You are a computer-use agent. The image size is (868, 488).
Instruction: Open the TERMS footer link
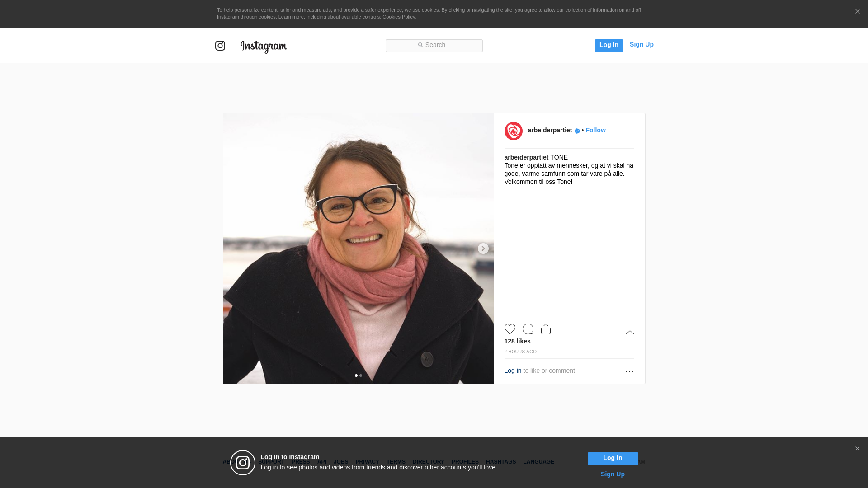[x=396, y=462]
